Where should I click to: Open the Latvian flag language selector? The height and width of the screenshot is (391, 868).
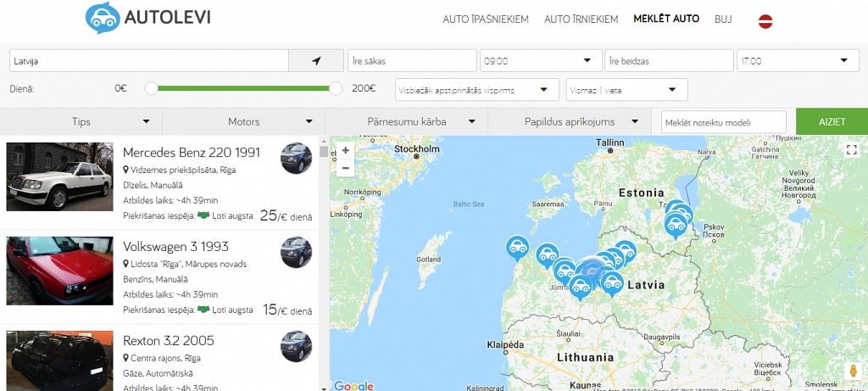pyautogui.click(x=765, y=21)
